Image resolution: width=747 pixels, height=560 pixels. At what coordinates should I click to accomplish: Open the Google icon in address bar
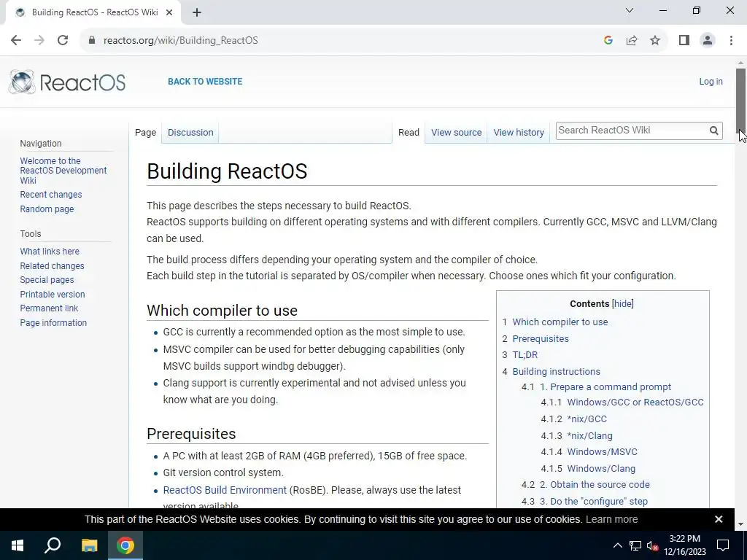(x=608, y=41)
